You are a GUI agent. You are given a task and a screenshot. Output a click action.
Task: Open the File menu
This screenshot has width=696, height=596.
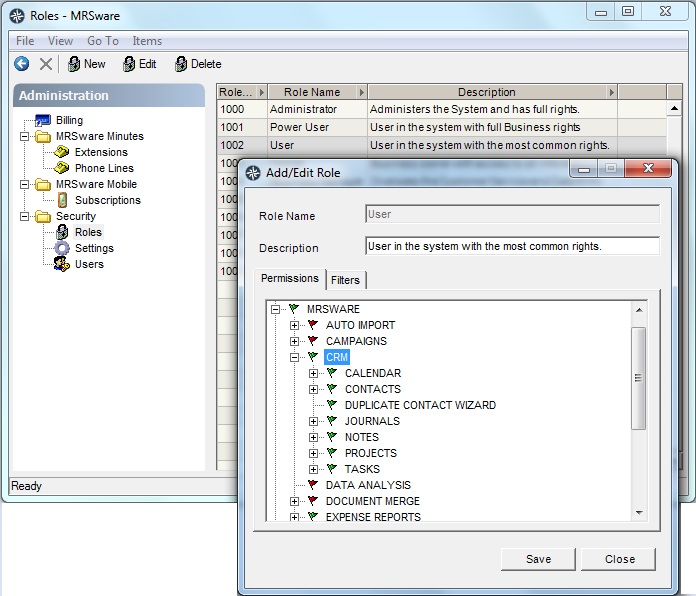coord(25,41)
